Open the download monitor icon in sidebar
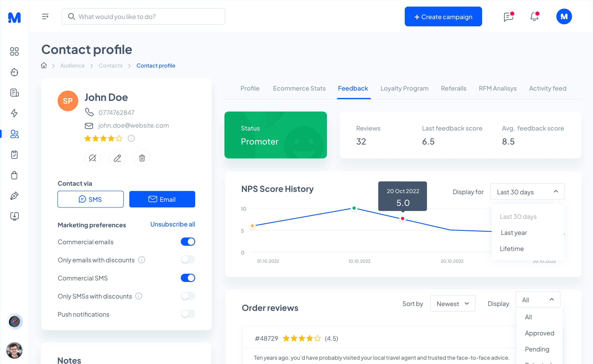The image size is (593, 364). click(14, 216)
